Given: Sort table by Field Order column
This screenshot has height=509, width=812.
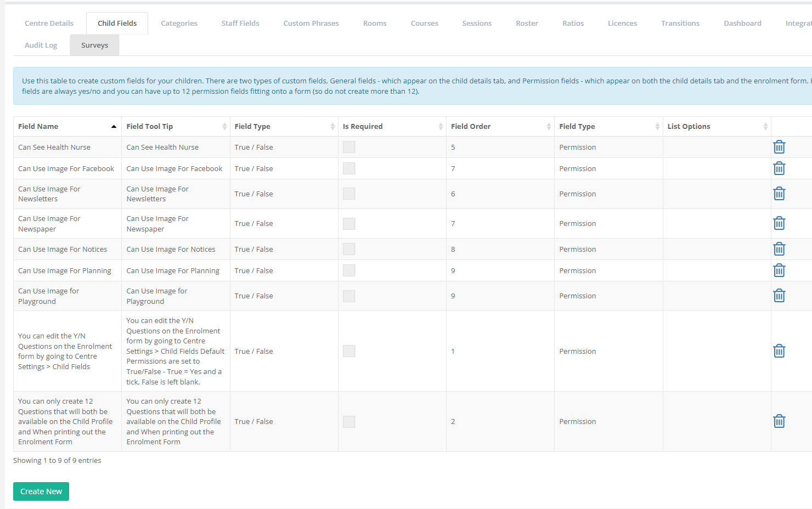Looking at the screenshot, I should point(500,126).
